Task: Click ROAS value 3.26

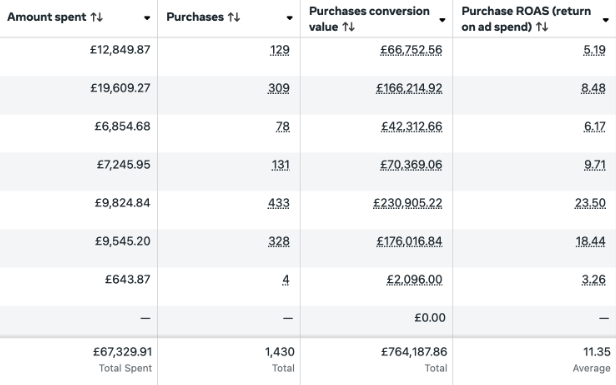Action: (x=593, y=280)
